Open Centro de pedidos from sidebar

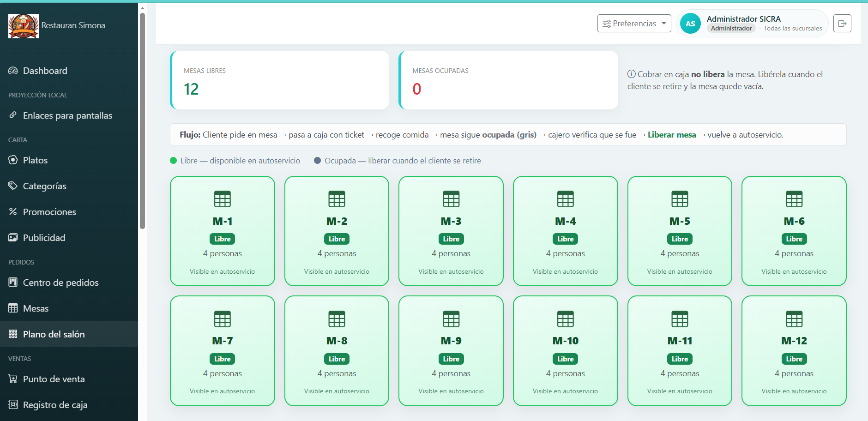tap(69, 283)
